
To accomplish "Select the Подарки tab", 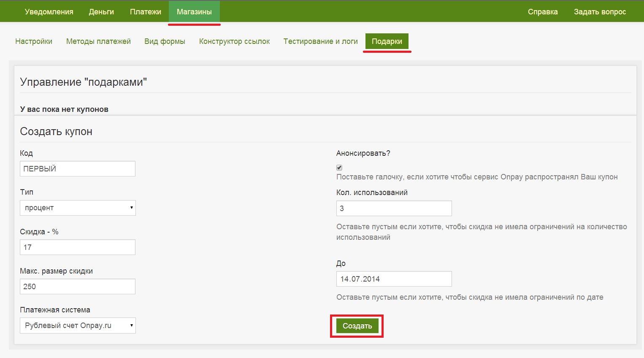I will coord(387,41).
